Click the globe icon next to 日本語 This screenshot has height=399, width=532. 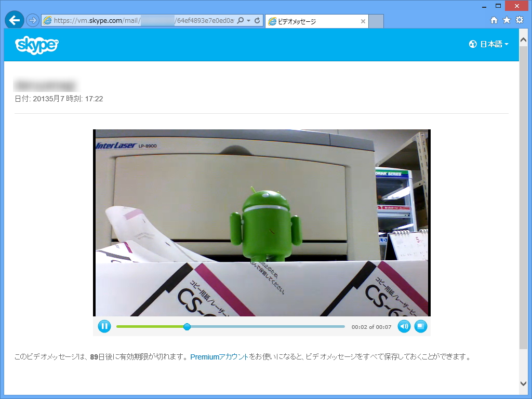pos(472,44)
